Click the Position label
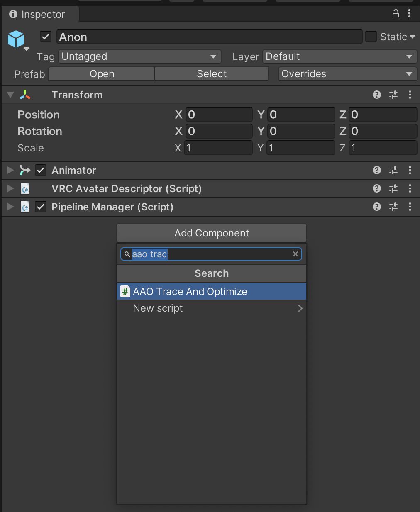This screenshot has height=512, width=420. point(39,115)
